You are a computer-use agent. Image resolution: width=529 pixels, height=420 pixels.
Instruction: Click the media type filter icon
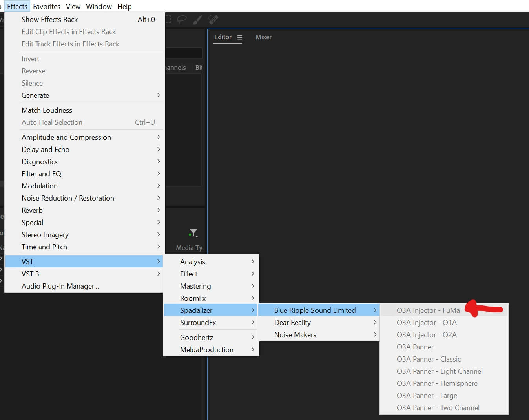click(193, 233)
